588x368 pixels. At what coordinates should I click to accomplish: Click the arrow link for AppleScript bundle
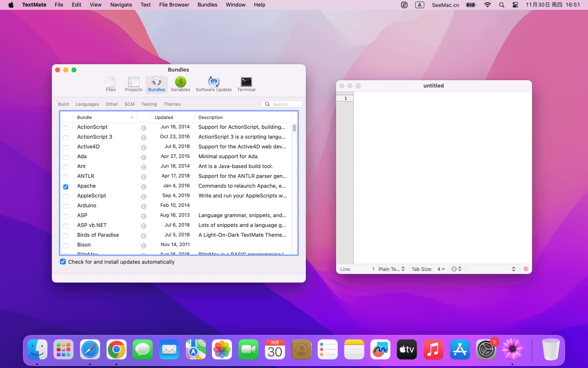coord(144,196)
